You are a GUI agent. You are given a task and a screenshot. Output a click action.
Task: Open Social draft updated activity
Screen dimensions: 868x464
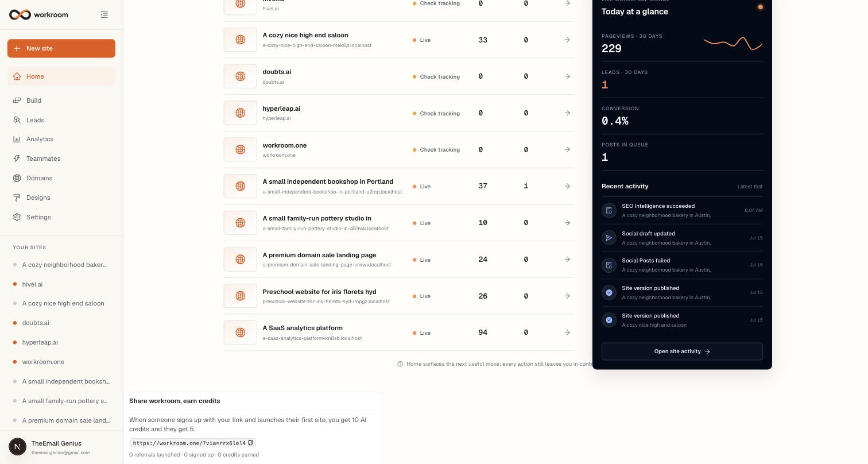click(682, 238)
